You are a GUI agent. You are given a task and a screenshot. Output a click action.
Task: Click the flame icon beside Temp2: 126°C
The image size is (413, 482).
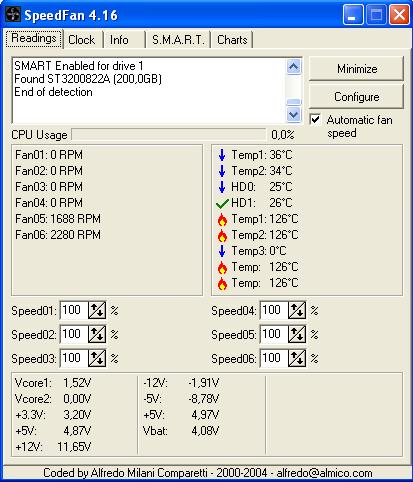click(x=222, y=236)
